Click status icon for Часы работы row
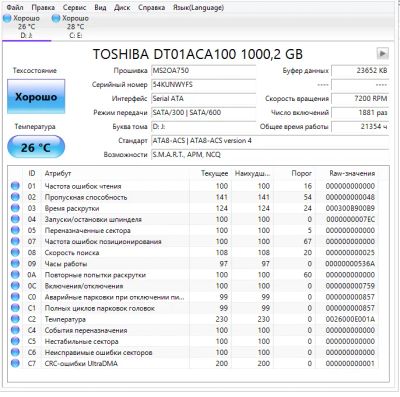The image size is (400, 397). pos(15,264)
